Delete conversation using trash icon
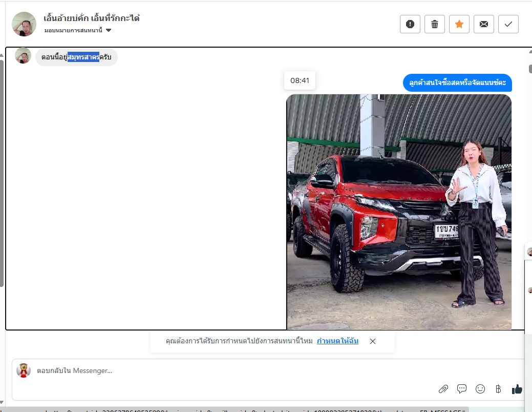Screen dimensions: 532x412 point(434,24)
